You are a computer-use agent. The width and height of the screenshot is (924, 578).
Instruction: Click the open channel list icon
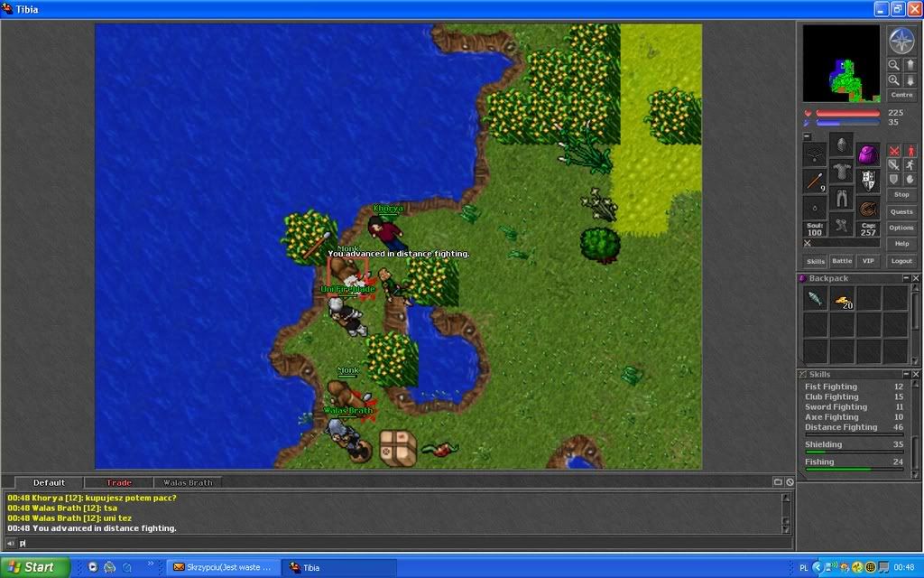point(778,482)
